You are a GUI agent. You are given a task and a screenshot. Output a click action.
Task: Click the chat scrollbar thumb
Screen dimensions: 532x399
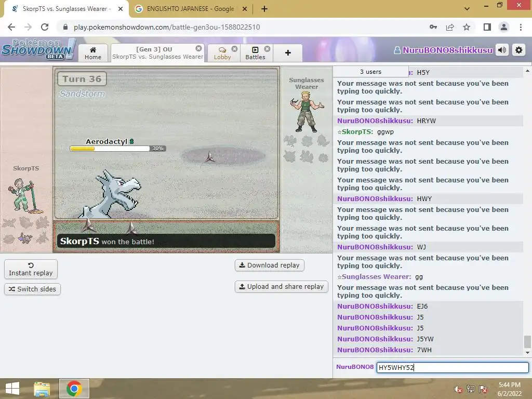click(527, 342)
